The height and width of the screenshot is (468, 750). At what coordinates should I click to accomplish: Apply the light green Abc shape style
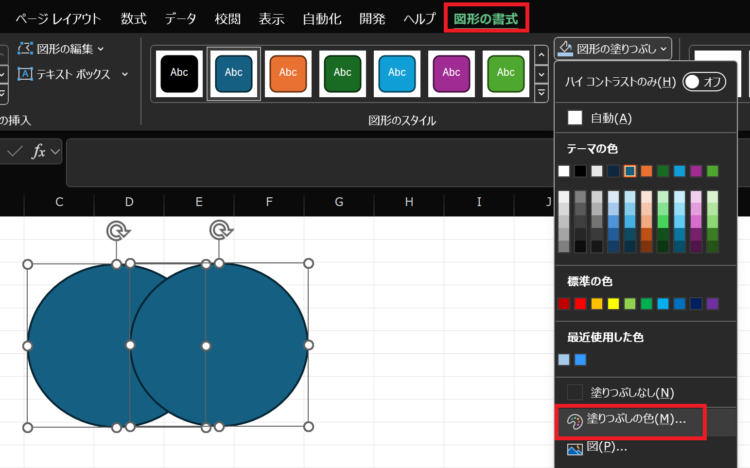point(506,73)
